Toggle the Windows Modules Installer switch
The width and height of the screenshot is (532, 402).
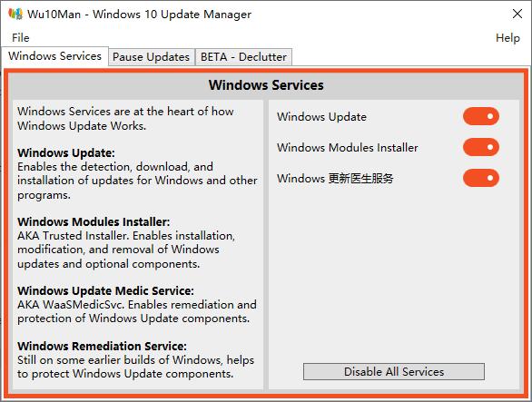tap(481, 147)
